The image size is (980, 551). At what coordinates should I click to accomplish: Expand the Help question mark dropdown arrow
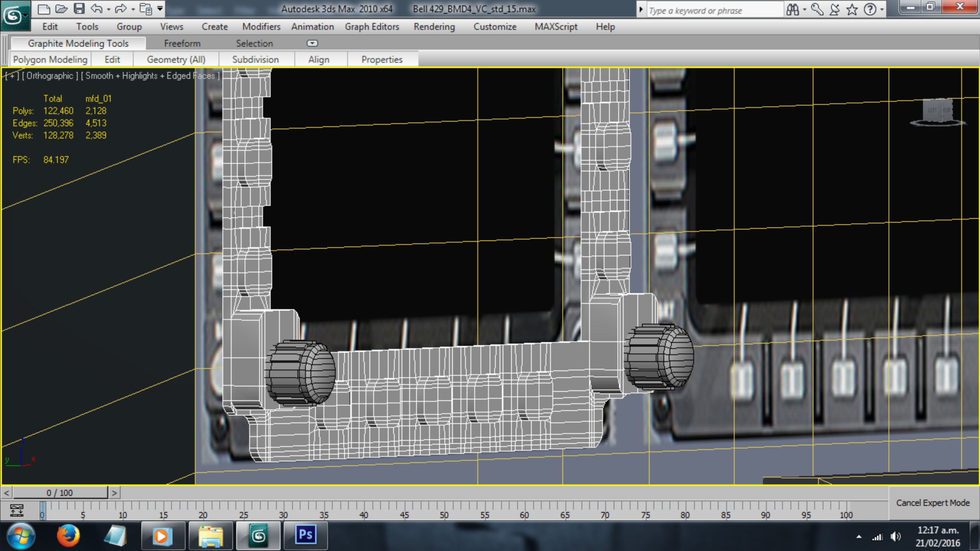coord(882,10)
